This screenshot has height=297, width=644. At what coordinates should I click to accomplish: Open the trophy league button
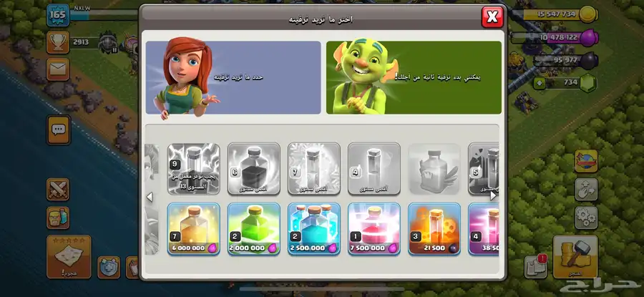(x=58, y=42)
